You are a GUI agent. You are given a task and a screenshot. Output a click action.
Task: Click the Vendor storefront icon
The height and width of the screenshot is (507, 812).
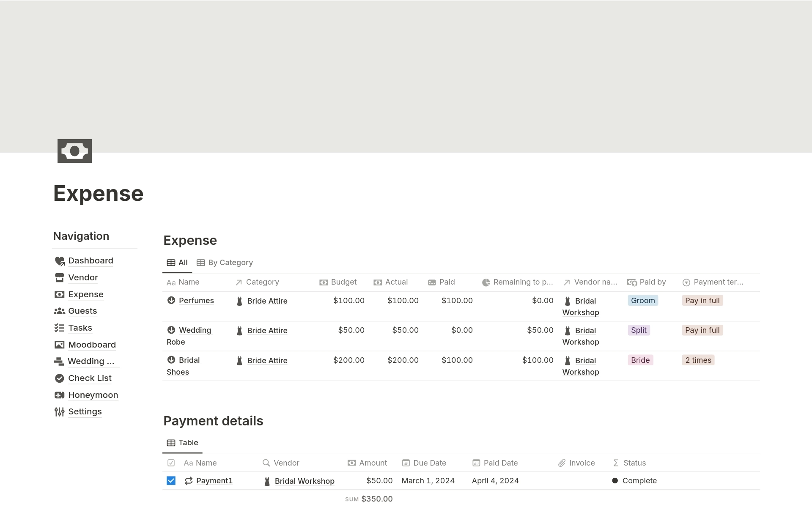coord(60,278)
